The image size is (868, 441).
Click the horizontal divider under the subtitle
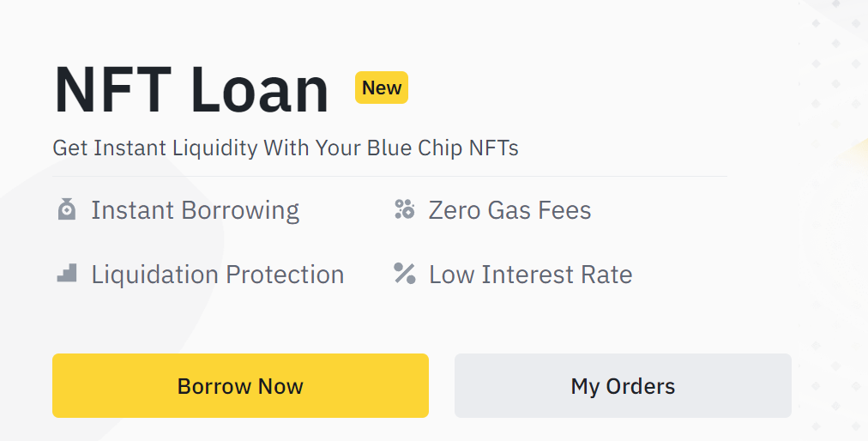click(389, 176)
